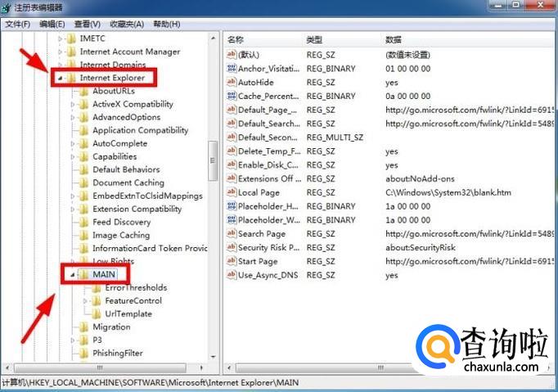This screenshot has height=392, width=558.
Task: Click the C:\Windows\System32\blank.htm data cell
Action: tap(448, 192)
